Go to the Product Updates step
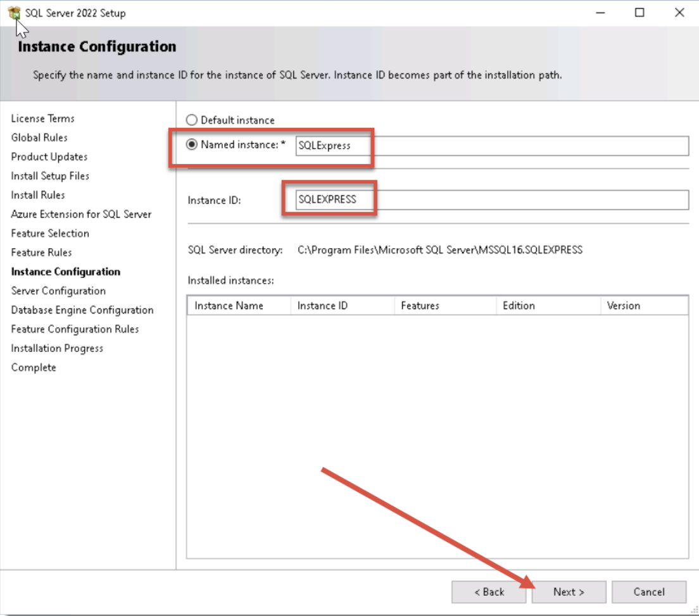The width and height of the screenshot is (699, 616). pos(49,157)
